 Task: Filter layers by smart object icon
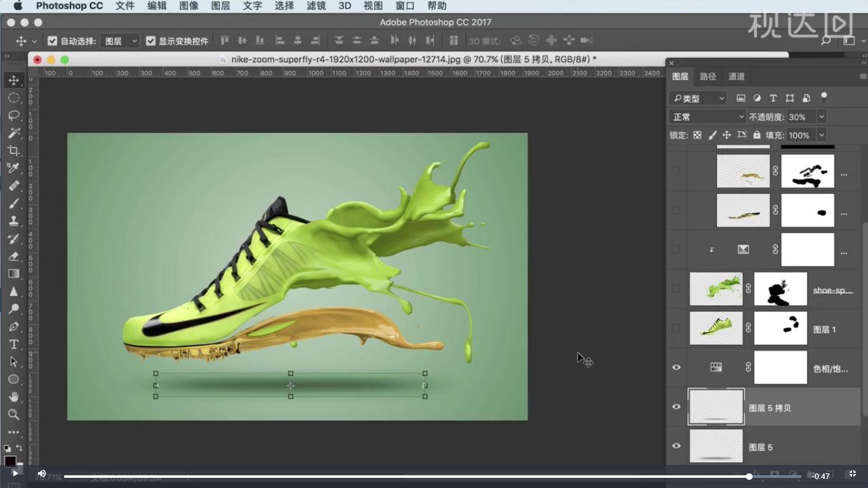point(806,98)
